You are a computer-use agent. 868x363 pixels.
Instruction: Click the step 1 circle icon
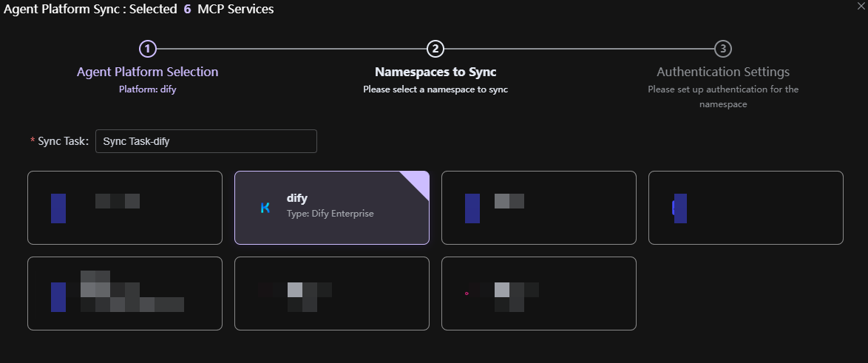click(x=148, y=49)
